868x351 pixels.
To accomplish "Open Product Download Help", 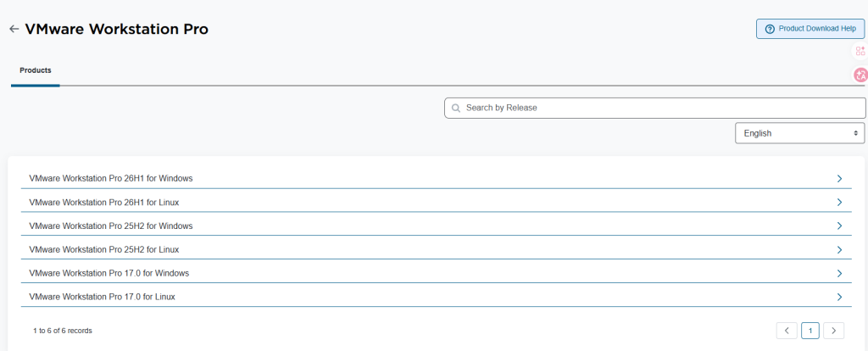I will click(810, 29).
